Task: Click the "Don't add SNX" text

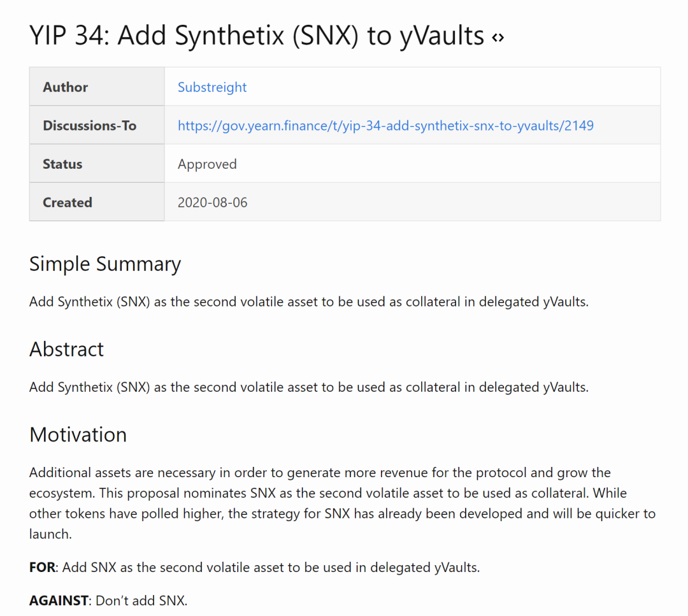Action: point(141,600)
